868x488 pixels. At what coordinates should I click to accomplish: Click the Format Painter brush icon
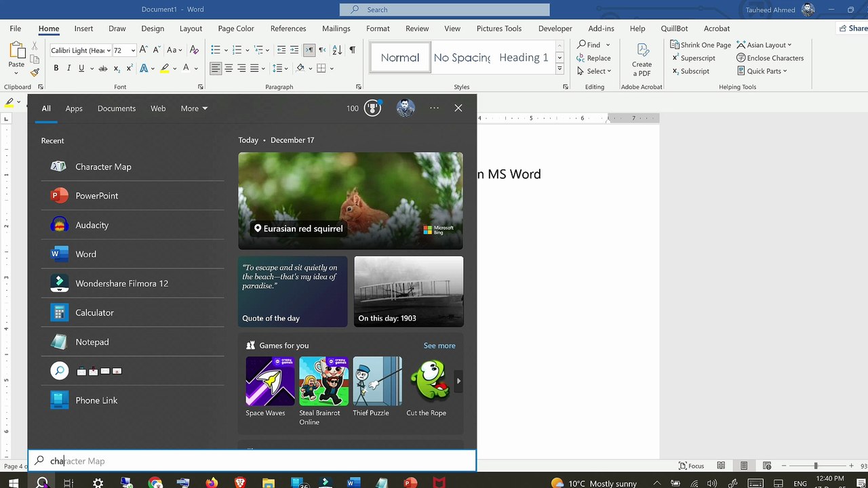click(x=35, y=72)
